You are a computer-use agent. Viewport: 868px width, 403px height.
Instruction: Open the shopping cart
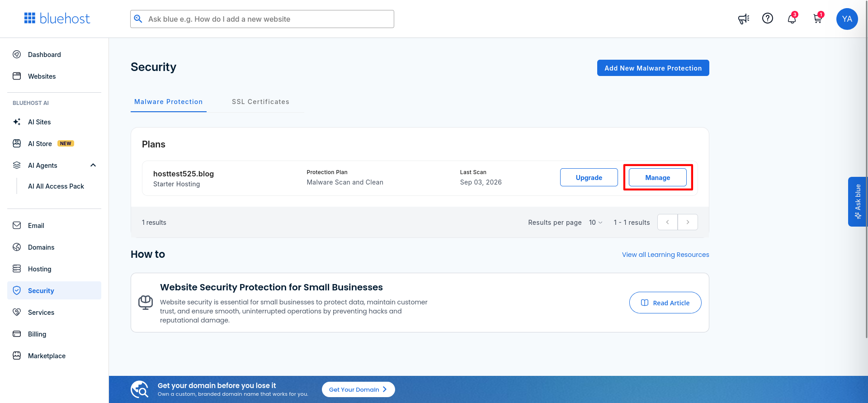(818, 19)
